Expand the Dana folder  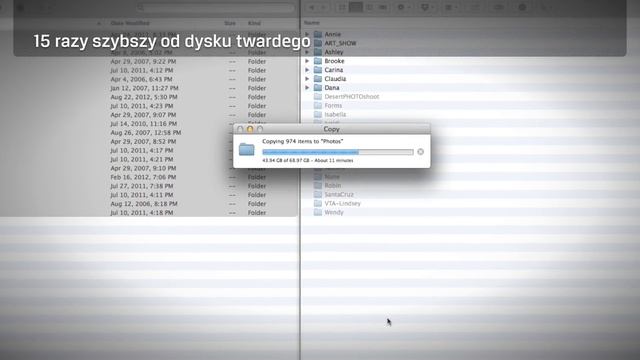point(307,88)
